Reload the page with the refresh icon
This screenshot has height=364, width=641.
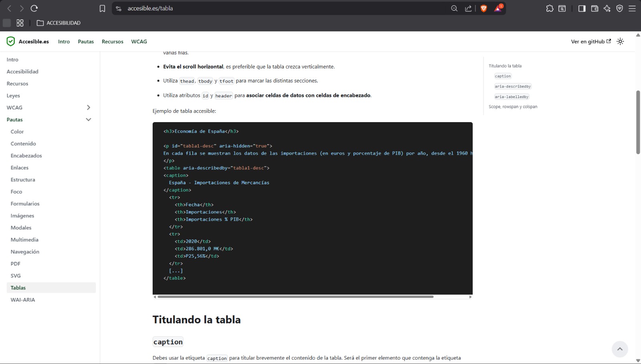click(x=34, y=8)
